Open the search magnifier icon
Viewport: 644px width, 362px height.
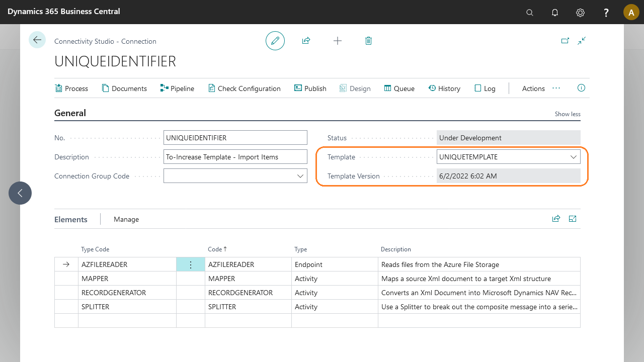pos(530,13)
